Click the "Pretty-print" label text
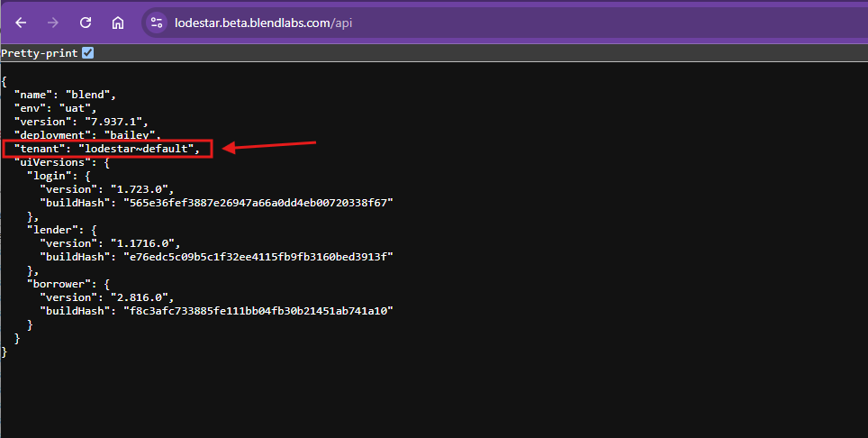The image size is (868, 438). pos(40,53)
